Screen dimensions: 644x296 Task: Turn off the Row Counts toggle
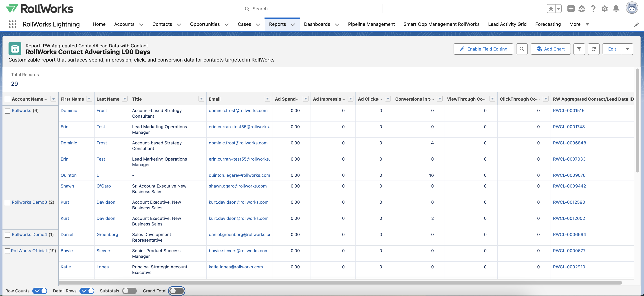click(40, 291)
